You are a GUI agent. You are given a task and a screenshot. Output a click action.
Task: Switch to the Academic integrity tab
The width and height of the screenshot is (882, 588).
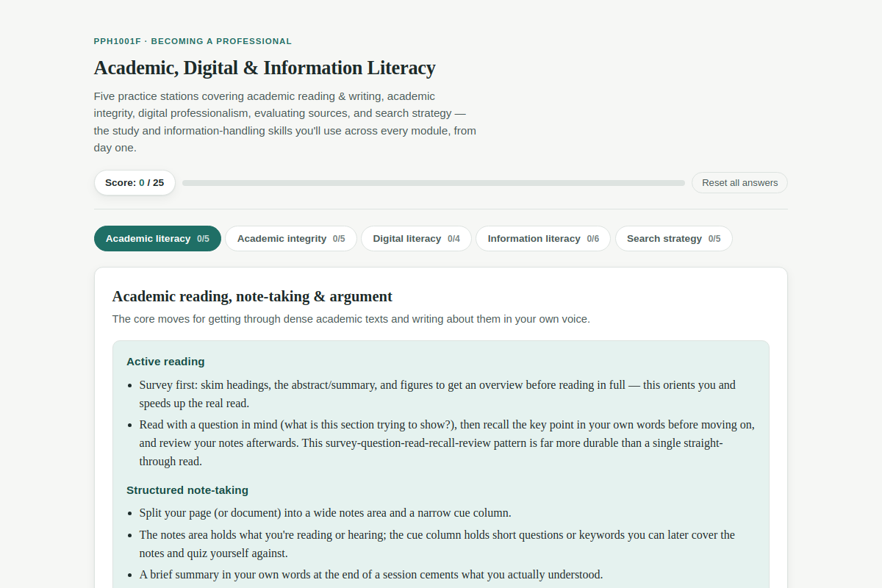point(291,239)
